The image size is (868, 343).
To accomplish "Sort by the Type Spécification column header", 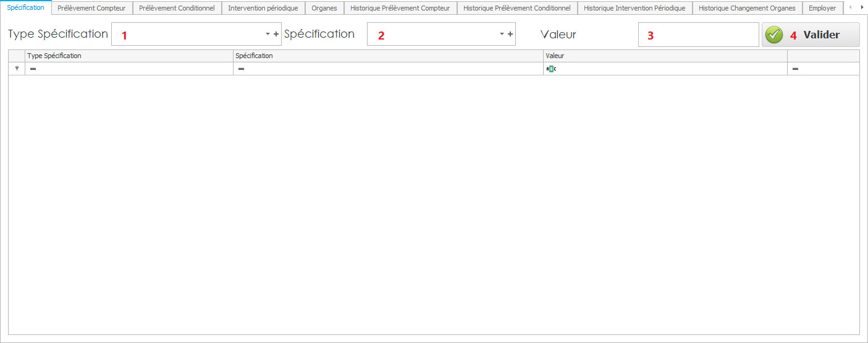I will click(x=129, y=56).
